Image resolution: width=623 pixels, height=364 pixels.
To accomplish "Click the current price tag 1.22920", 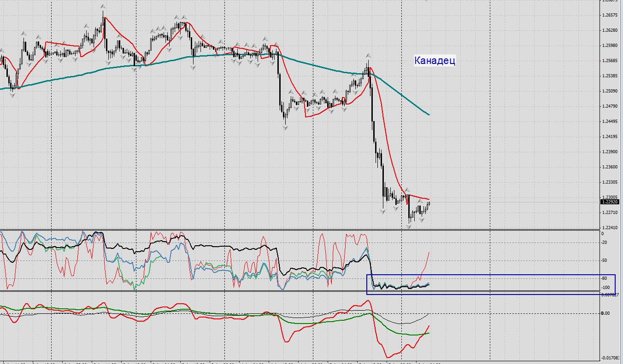I will coord(611,202).
